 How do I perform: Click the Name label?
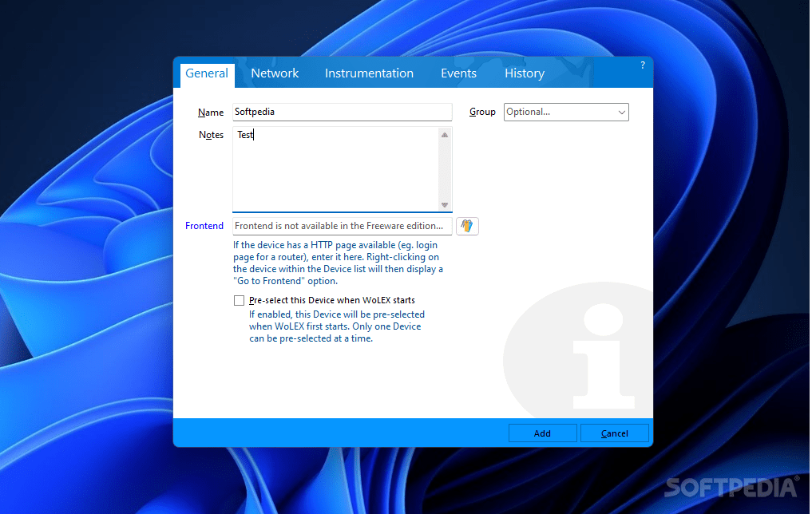coord(210,113)
